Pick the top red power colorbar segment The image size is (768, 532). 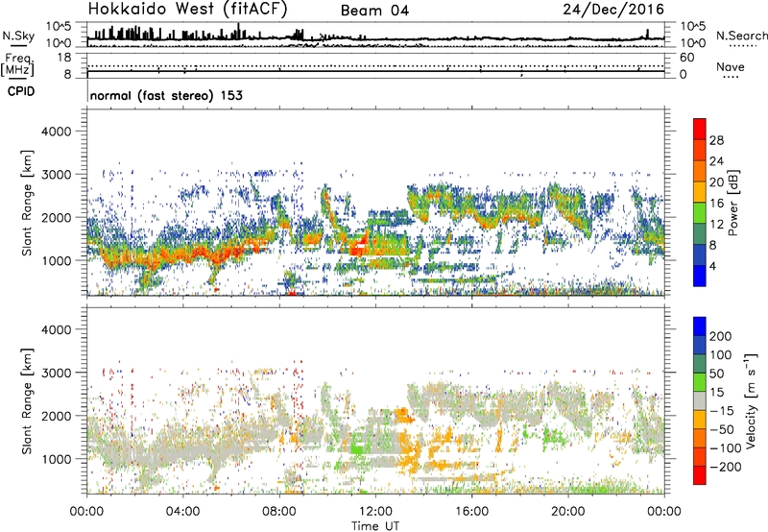(700, 130)
